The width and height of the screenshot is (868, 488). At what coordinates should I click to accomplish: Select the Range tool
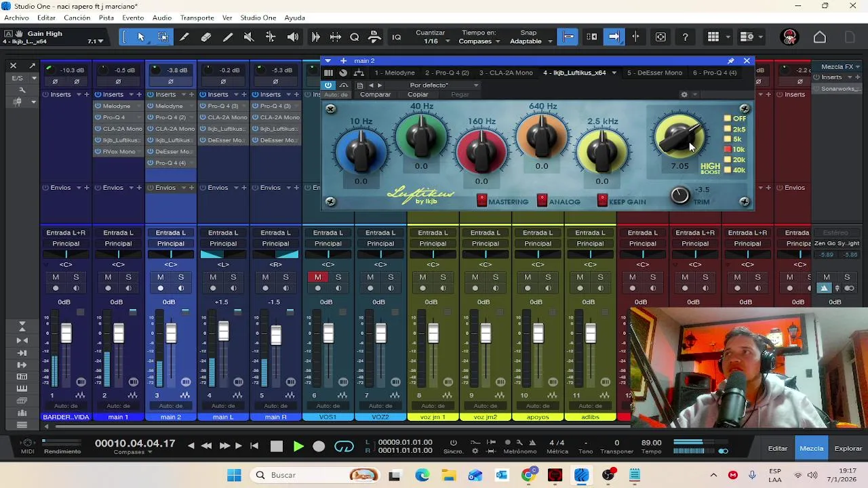pos(163,37)
